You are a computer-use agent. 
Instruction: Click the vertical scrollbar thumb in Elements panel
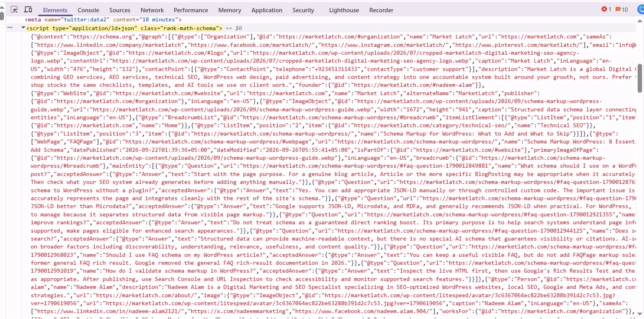click(640, 78)
